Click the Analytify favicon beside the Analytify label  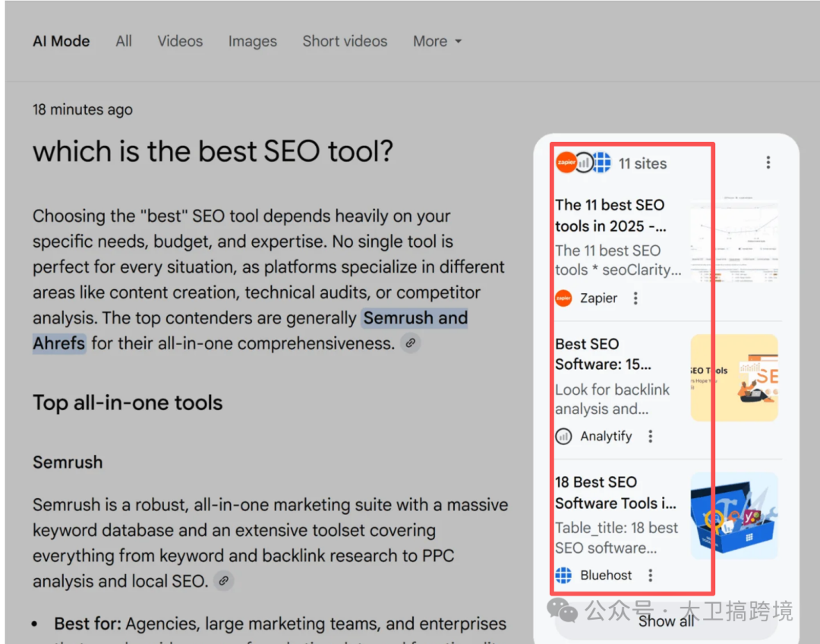(x=563, y=437)
